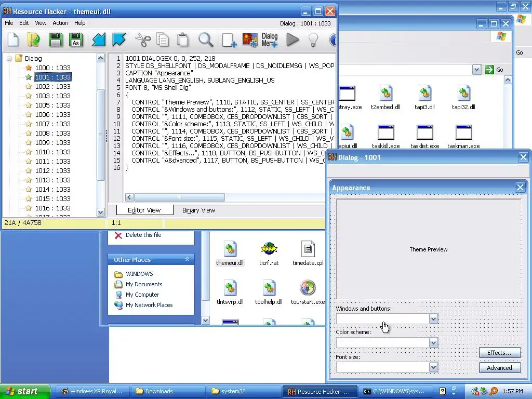Image resolution: width=532 pixels, height=399 pixels.
Task: Click the resource tree scroll-down arrow
Action: click(100, 212)
